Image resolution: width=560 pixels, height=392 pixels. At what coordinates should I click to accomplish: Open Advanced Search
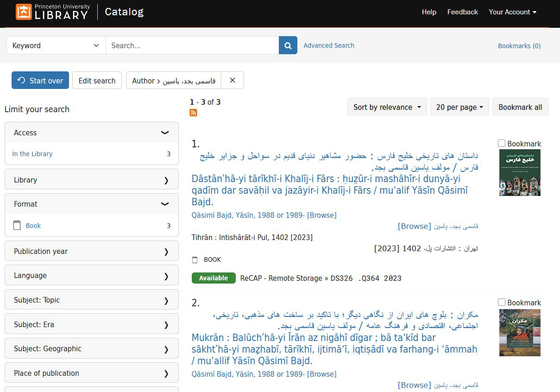pos(329,45)
